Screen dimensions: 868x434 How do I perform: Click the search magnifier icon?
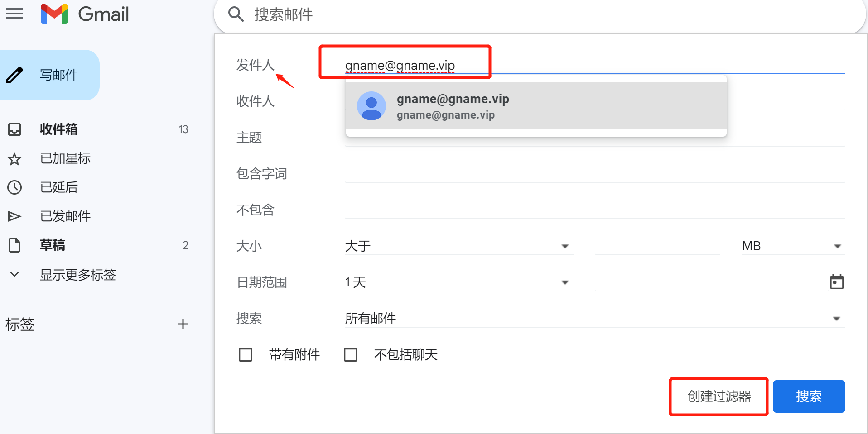coord(236,14)
